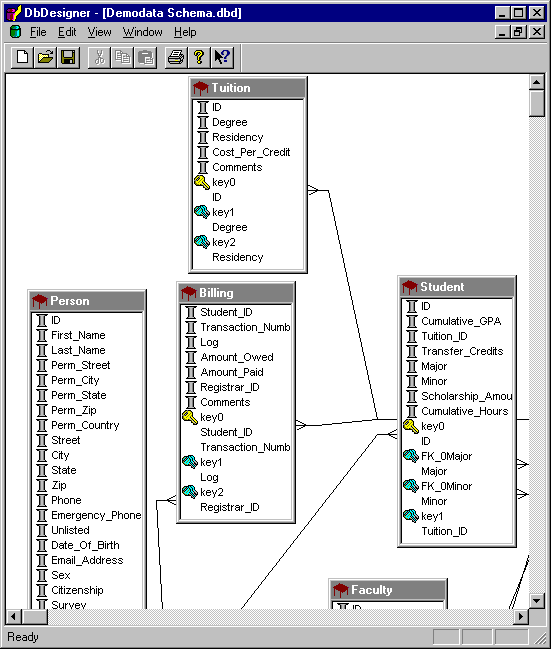Activate the context help arrow icon

(222, 57)
